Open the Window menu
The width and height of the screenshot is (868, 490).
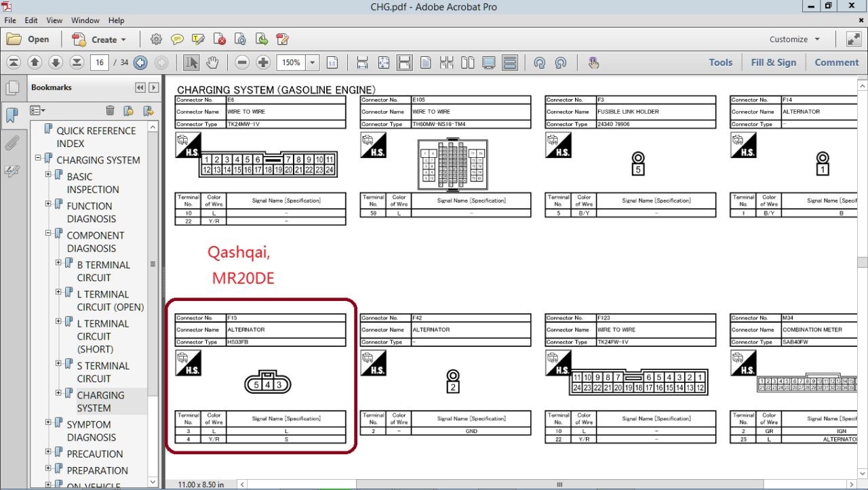click(85, 20)
